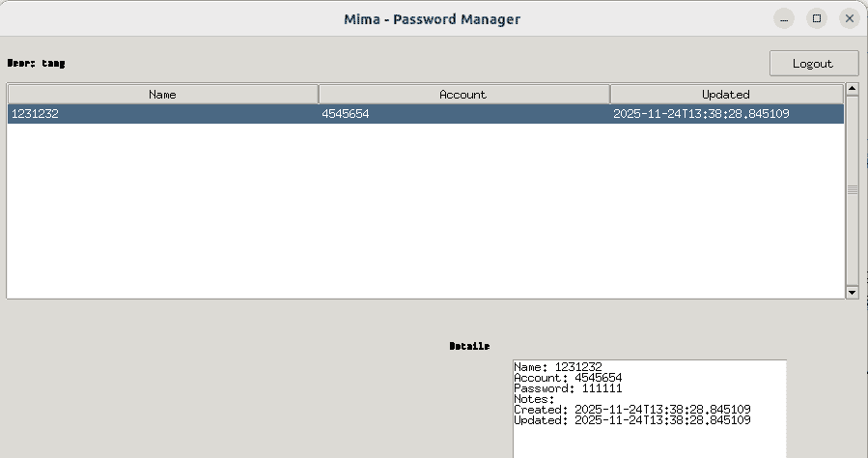Click the User: tang label
Viewport: 868px width, 458px height.
click(x=36, y=64)
